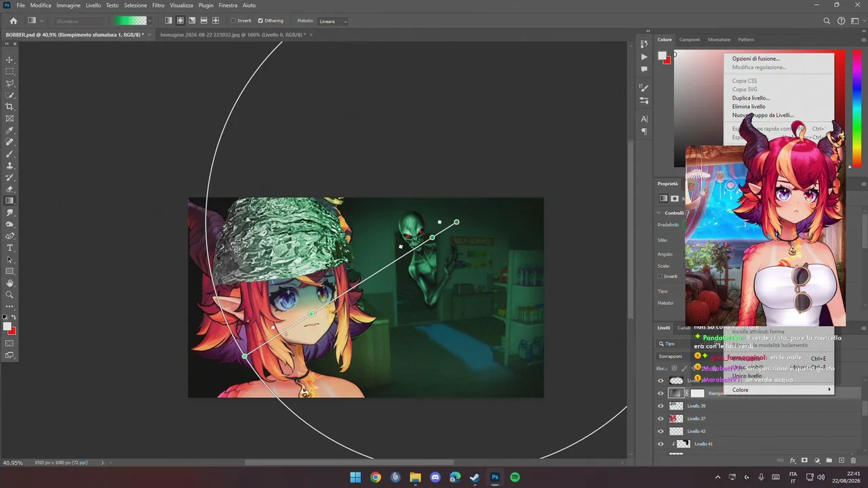Open the Filtro menu

click(158, 5)
